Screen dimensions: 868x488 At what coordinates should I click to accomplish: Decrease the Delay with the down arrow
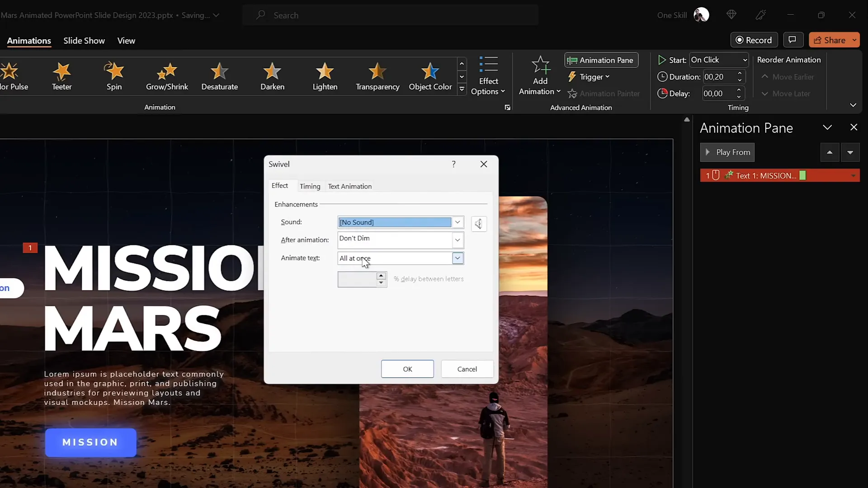coord(739,97)
